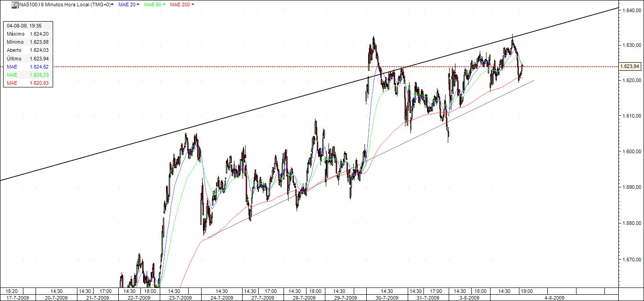The image size is (644, 301).
Task: Click the 24-7-2009 date label
Action: [221, 298]
